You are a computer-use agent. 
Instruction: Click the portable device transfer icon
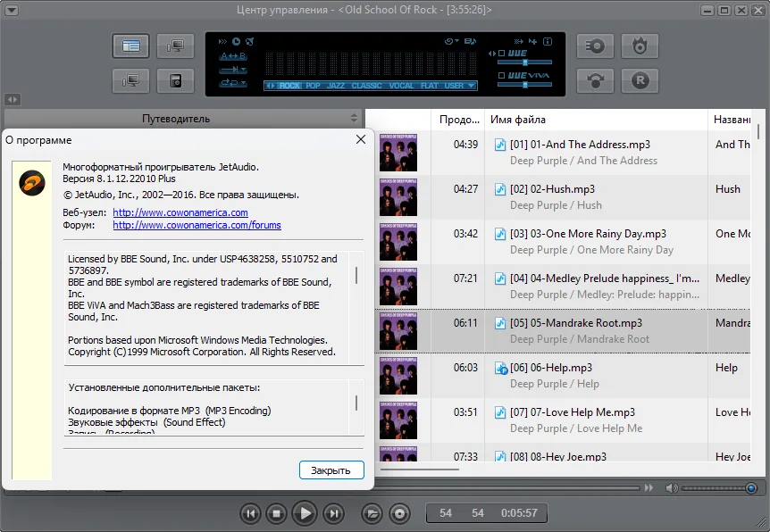point(175,80)
